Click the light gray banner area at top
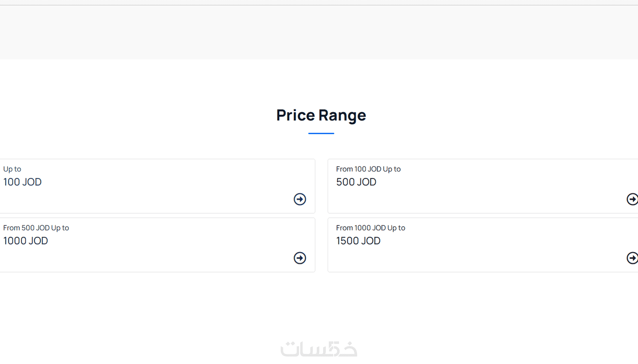This screenshot has width=638, height=364. tap(319, 32)
